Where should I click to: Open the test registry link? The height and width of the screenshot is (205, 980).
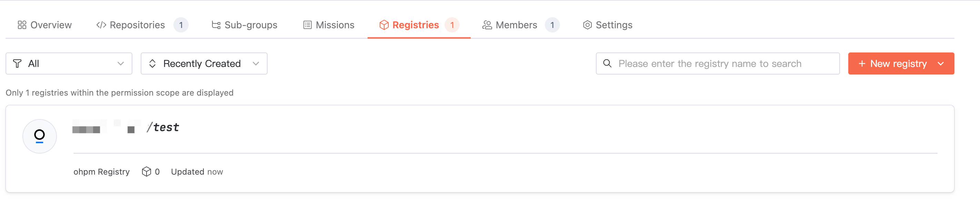point(166,127)
